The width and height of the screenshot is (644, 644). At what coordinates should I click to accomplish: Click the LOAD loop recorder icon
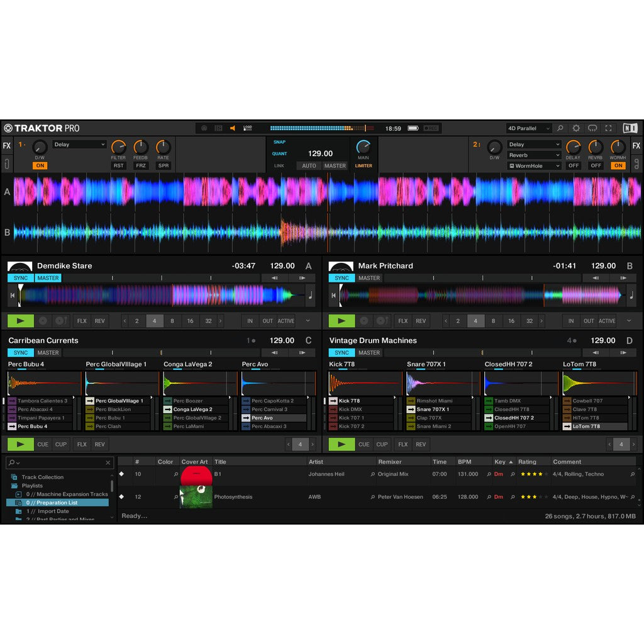coord(247,127)
